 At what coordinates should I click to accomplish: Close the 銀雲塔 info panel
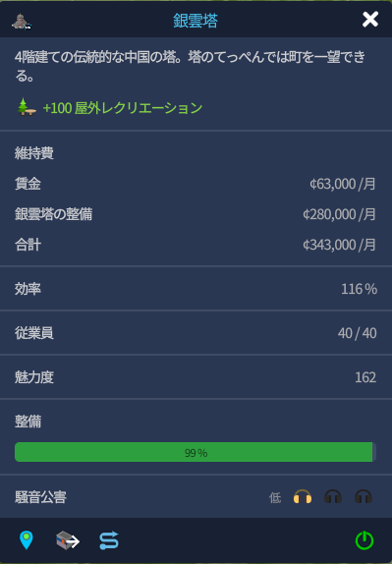tap(370, 20)
